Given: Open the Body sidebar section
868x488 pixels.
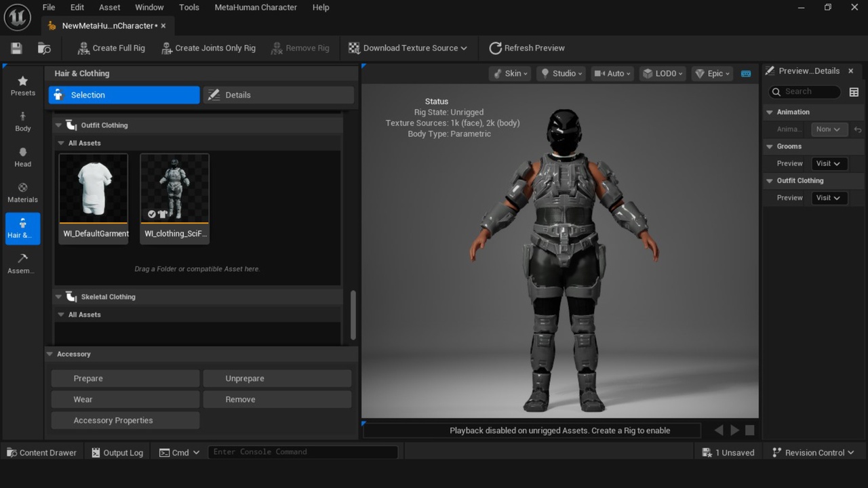Looking at the screenshot, I should (x=23, y=122).
